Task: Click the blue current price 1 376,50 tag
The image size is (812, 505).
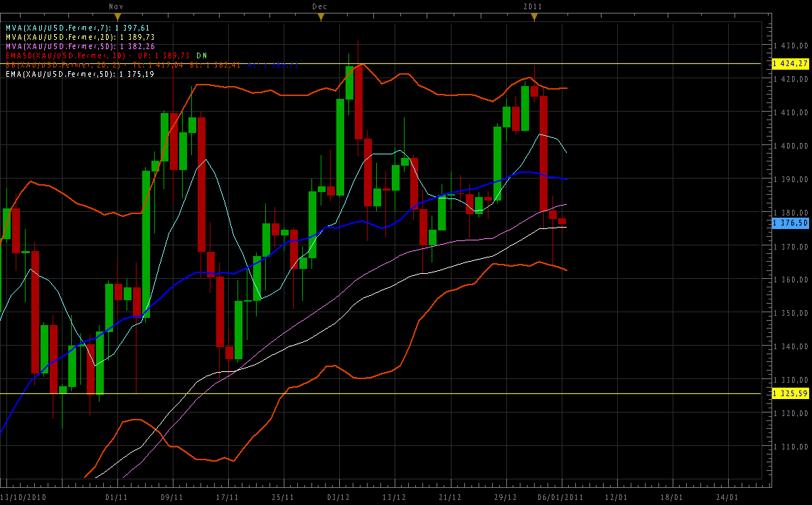Action: [x=790, y=223]
